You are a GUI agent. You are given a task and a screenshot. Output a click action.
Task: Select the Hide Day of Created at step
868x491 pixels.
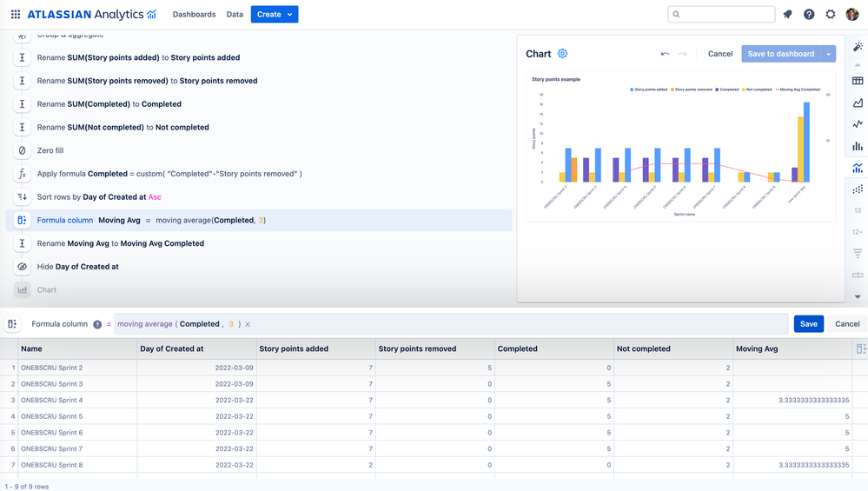click(x=77, y=267)
